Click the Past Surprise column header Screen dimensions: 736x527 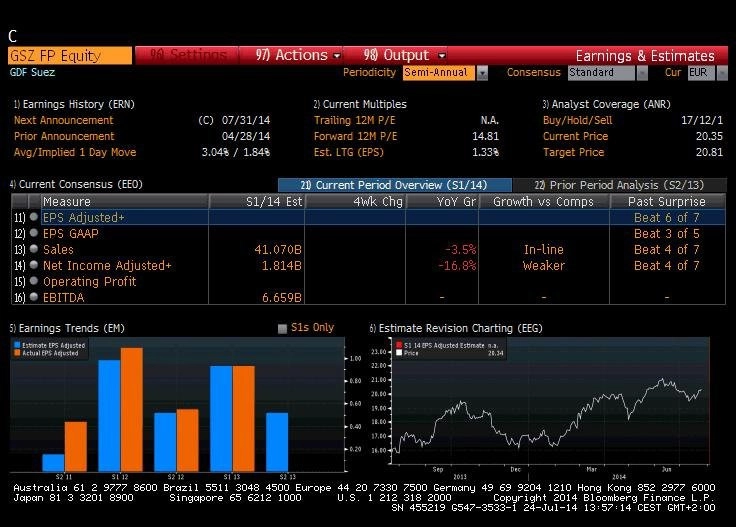point(667,201)
